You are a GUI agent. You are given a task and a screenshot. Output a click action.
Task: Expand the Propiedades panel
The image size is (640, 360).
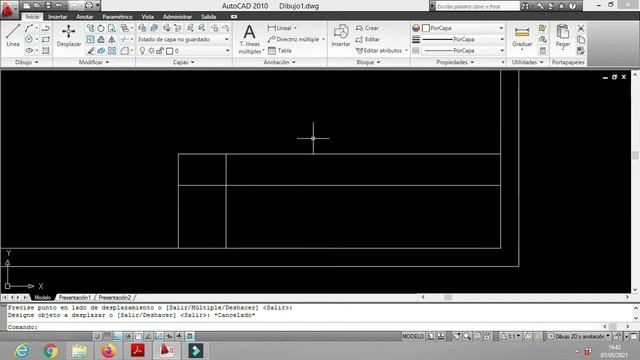(x=455, y=62)
